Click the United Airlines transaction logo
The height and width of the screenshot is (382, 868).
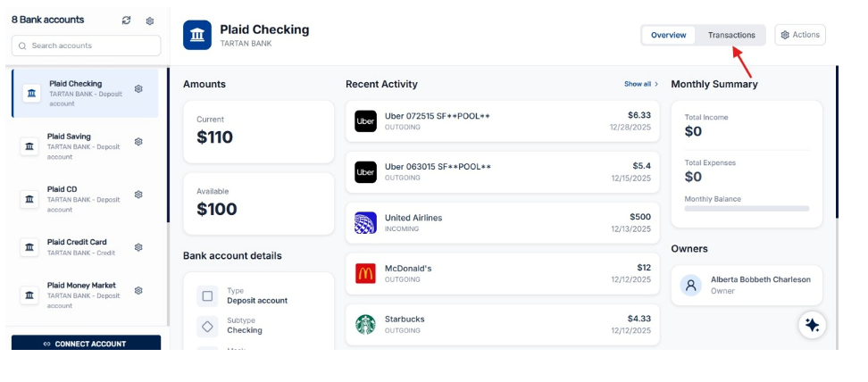coord(365,223)
